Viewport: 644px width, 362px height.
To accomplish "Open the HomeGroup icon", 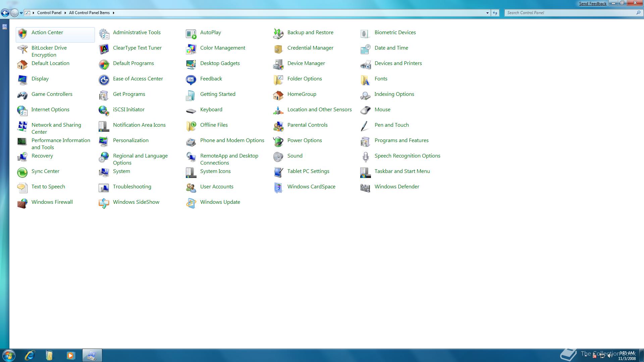I will click(278, 95).
